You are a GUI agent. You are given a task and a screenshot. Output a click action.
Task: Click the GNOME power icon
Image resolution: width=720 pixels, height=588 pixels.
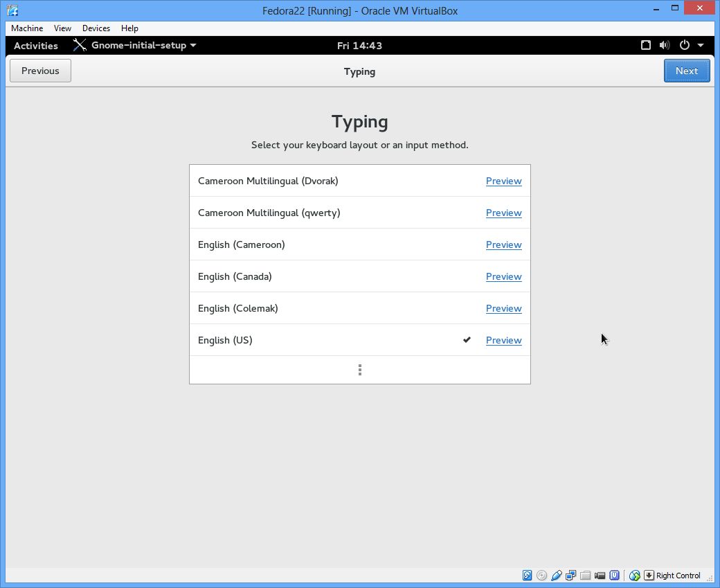[x=684, y=45]
